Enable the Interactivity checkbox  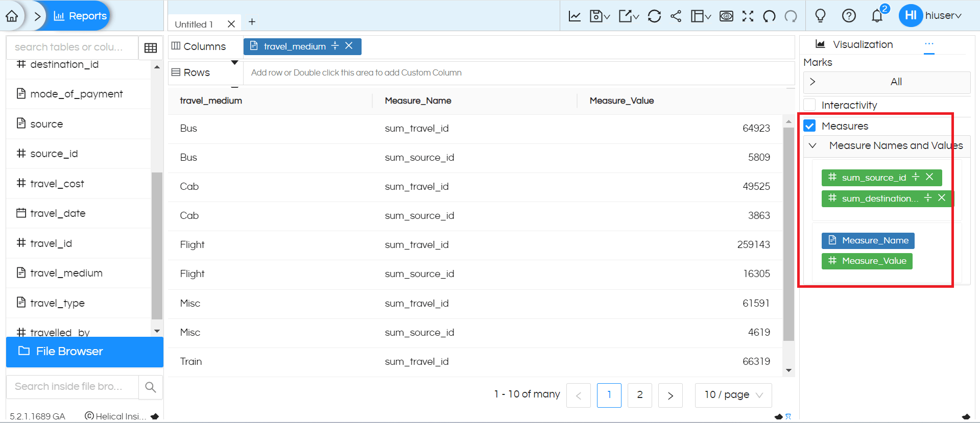pyautogui.click(x=809, y=105)
